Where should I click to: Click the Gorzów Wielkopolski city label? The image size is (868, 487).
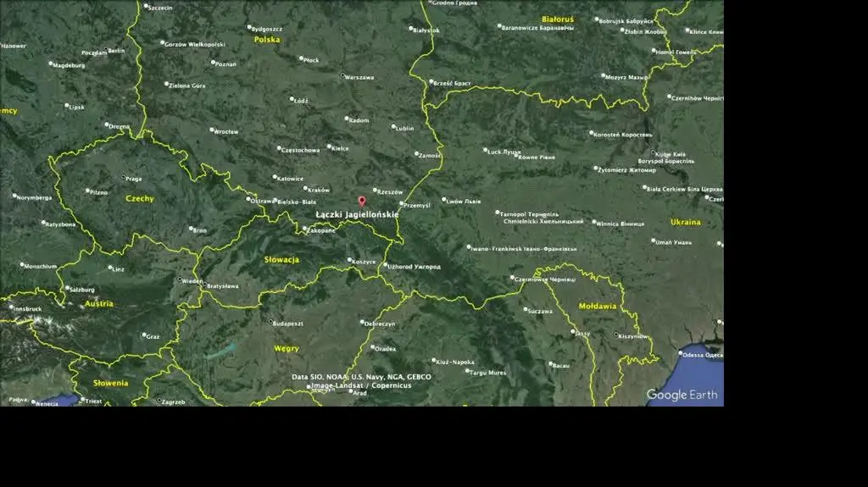tap(195, 44)
